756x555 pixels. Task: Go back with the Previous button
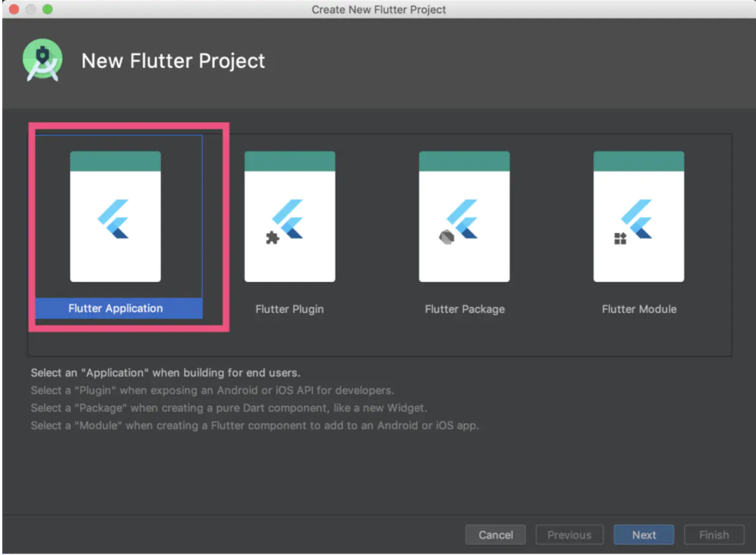(x=569, y=535)
